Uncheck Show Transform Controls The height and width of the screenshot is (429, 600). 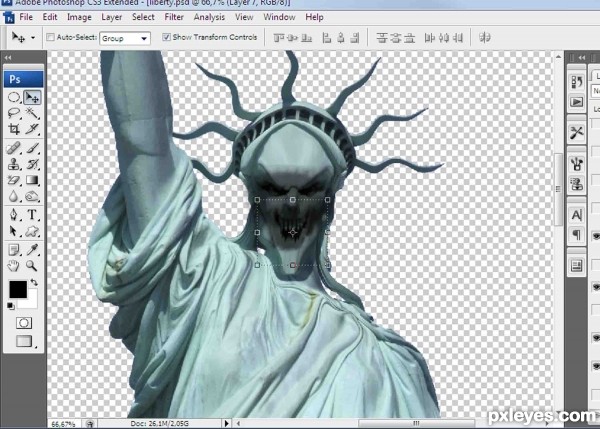[x=166, y=37]
